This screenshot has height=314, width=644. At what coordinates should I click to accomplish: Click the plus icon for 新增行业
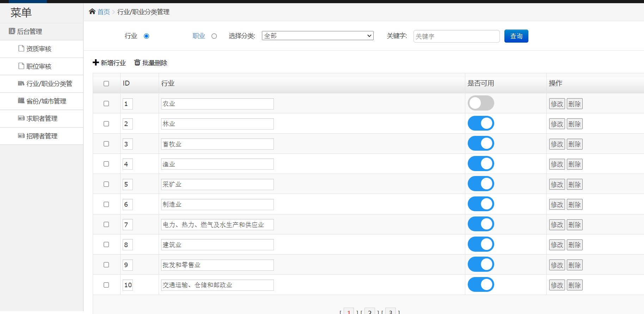96,63
